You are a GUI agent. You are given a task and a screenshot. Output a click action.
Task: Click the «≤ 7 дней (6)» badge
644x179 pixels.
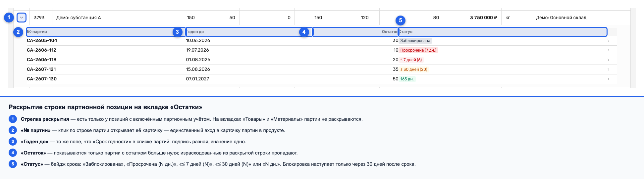[x=411, y=60]
